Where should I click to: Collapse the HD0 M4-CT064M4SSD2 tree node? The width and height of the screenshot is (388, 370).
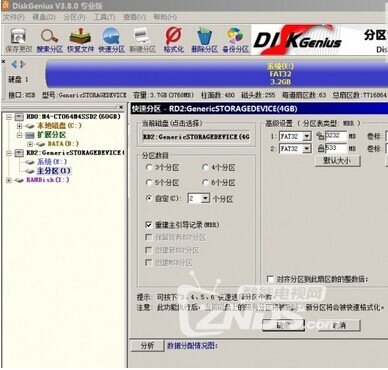(9, 117)
